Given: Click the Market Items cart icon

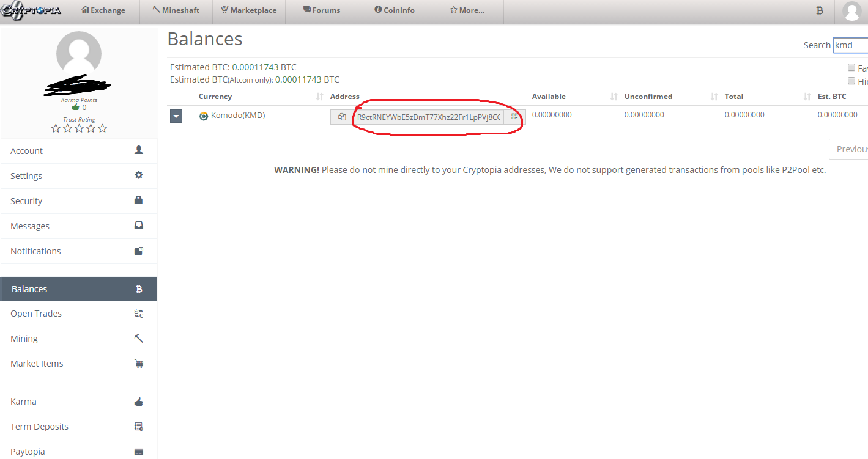Looking at the screenshot, I should tap(139, 364).
